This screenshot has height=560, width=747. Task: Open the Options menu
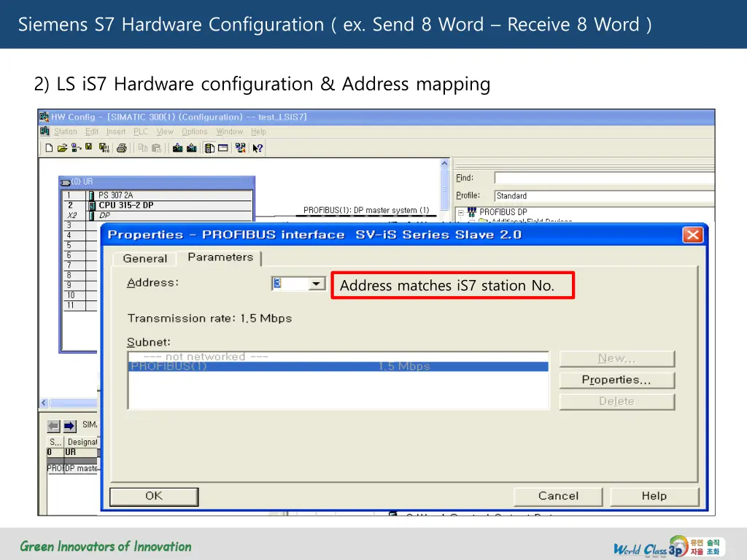click(194, 131)
